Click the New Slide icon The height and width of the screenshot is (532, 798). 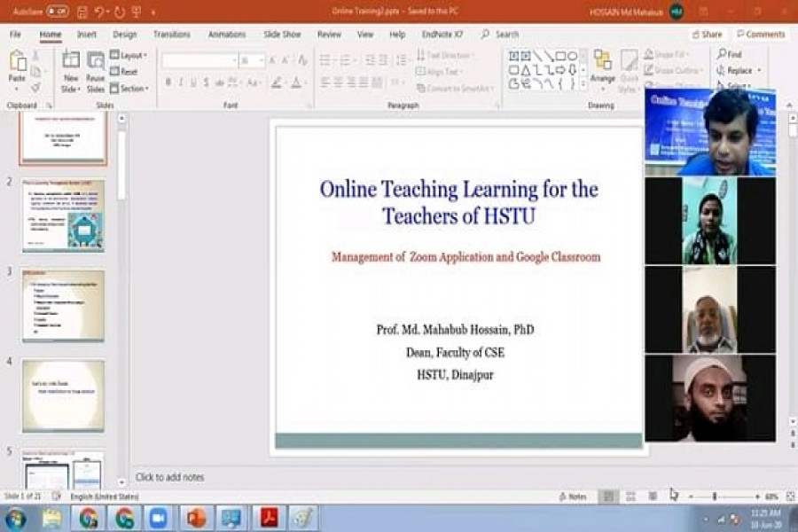click(71, 64)
